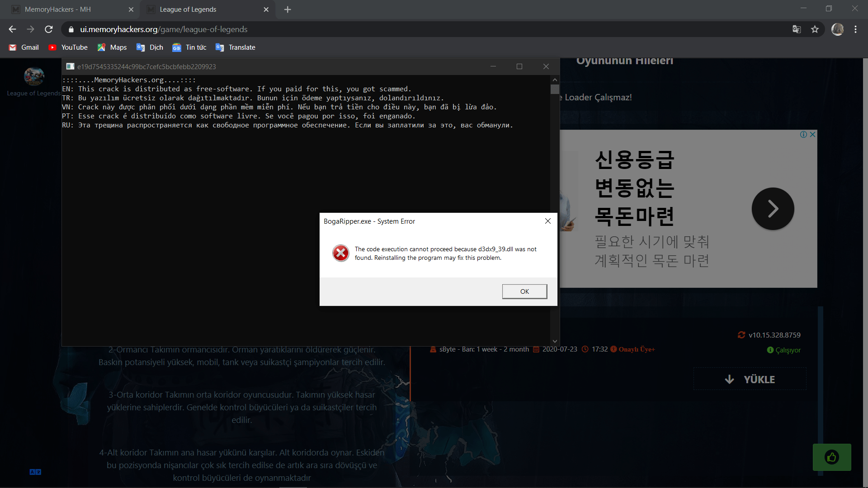Image resolution: width=868 pixels, height=488 pixels.
Task: Click the console window's title bar icon
Action: (70, 66)
